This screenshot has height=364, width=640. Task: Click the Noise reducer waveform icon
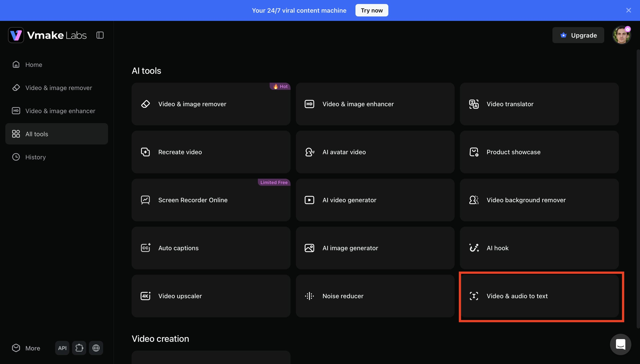point(309,296)
